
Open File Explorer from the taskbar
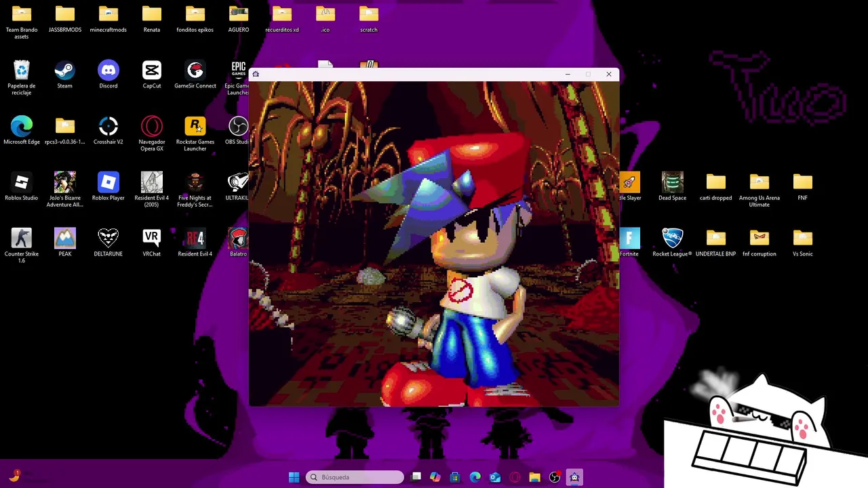click(534, 477)
